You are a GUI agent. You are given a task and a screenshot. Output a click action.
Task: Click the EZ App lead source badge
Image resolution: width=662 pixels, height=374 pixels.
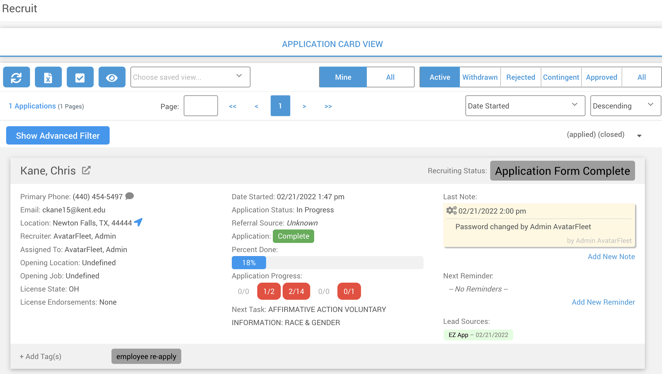478,335
